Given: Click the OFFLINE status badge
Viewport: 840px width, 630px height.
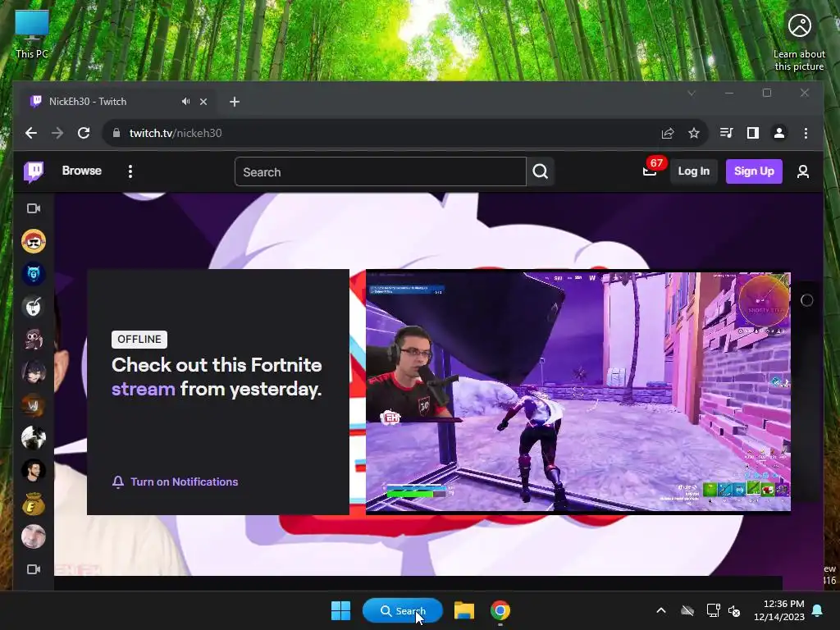Looking at the screenshot, I should pos(139,339).
